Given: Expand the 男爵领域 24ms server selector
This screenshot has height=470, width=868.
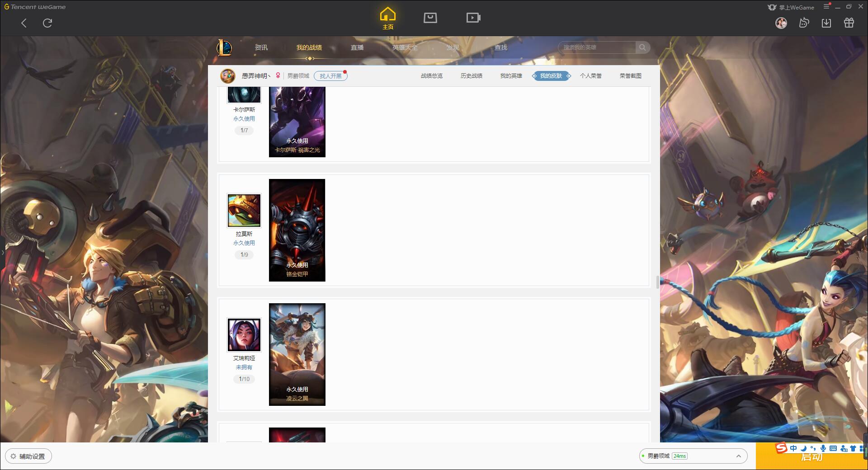Looking at the screenshot, I should (x=693, y=456).
